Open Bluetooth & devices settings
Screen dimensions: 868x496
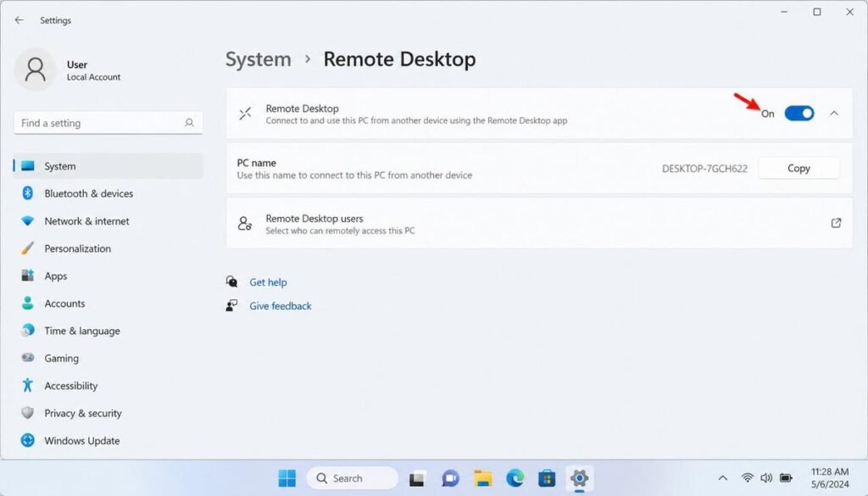pyautogui.click(x=108, y=193)
